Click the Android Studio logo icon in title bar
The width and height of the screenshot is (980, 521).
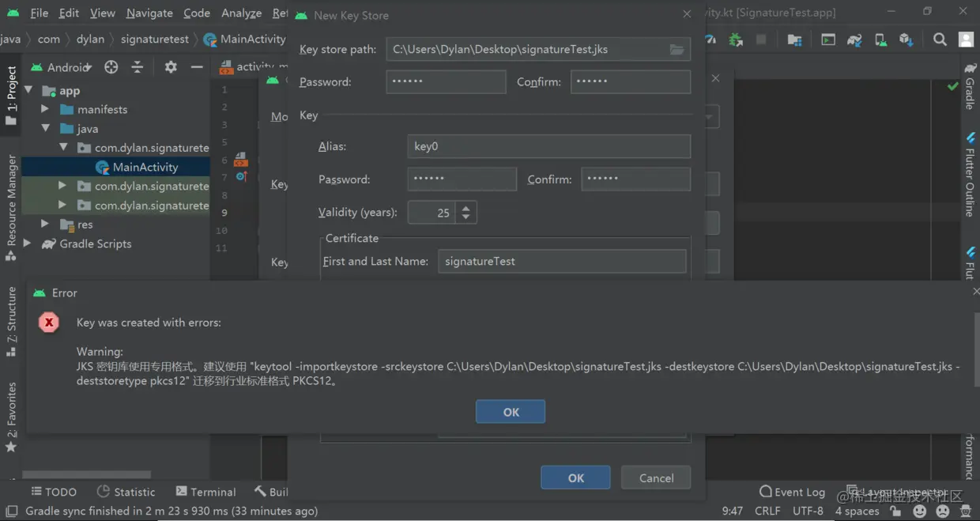[x=13, y=13]
